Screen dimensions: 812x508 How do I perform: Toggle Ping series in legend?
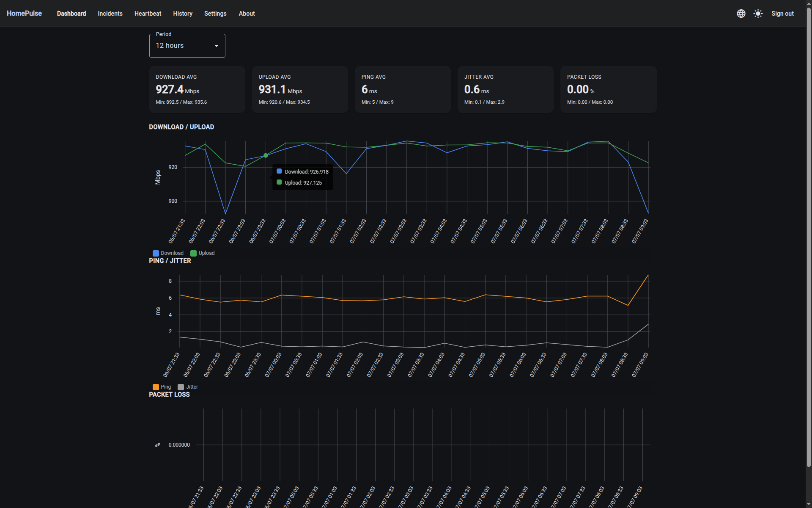pos(162,387)
